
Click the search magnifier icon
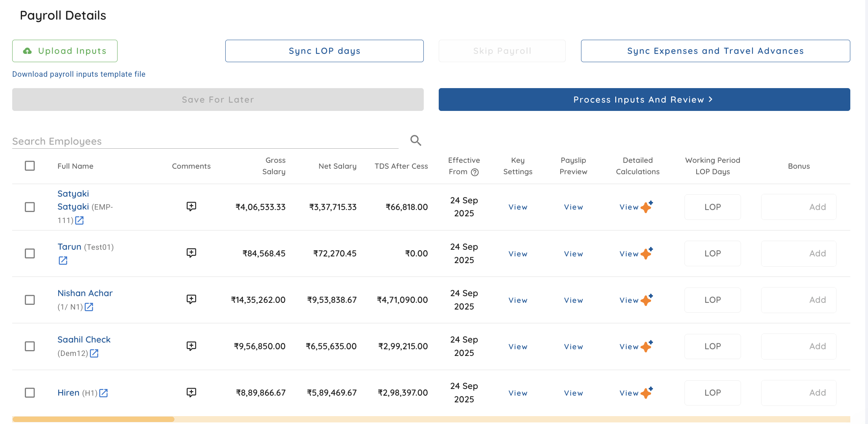(416, 140)
